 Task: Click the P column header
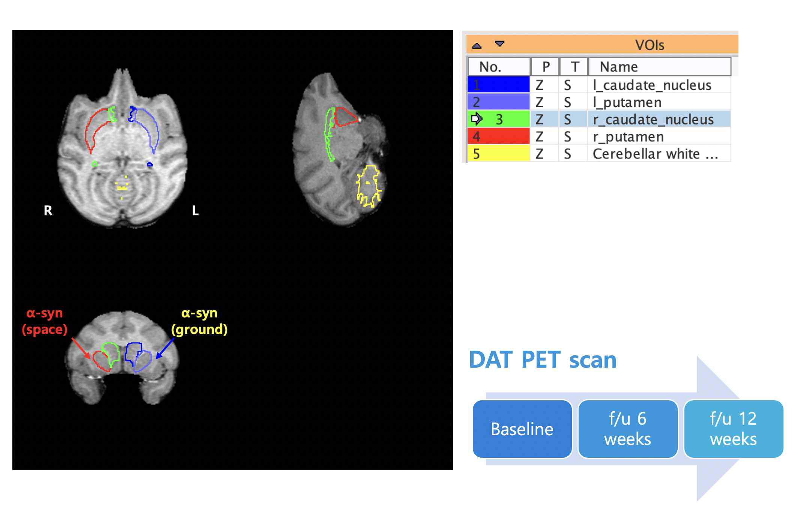(x=545, y=67)
